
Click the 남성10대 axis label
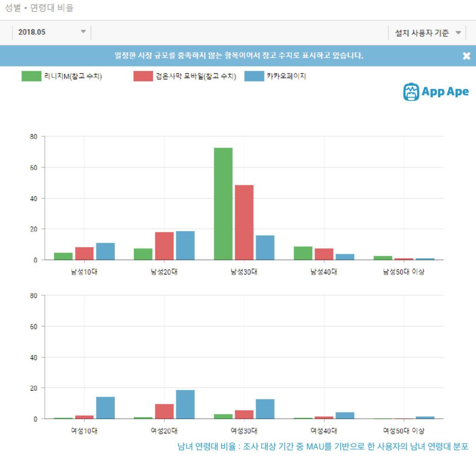click(84, 272)
